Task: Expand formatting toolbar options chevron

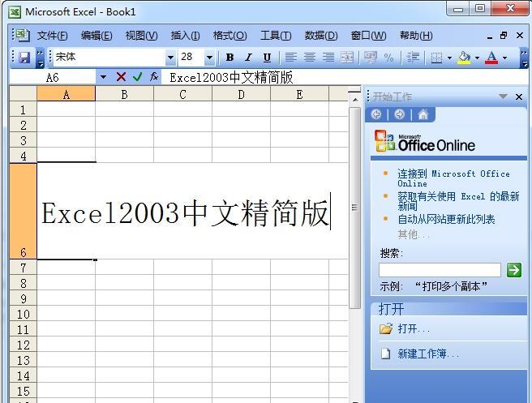Action: (524, 58)
